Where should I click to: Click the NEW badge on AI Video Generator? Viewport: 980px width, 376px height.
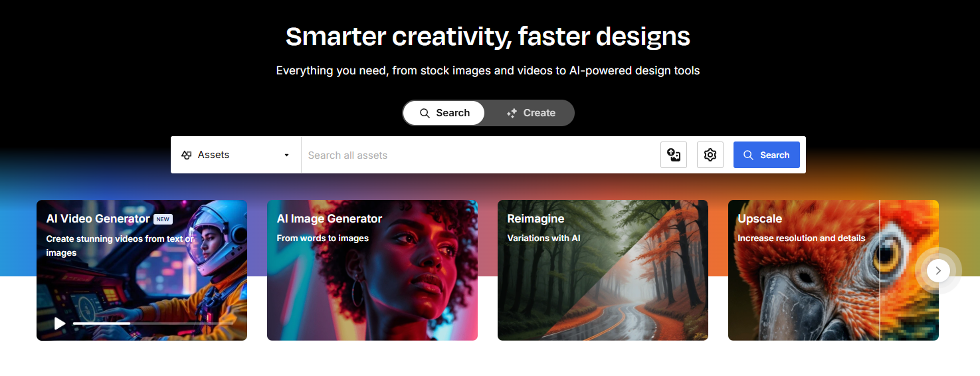coord(163,219)
